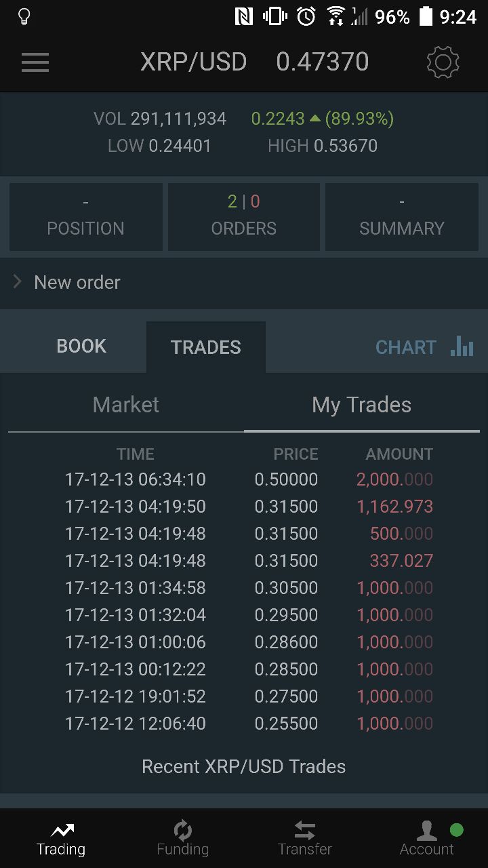Open the SUMMARY panel
The image size is (488, 868).
point(402,217)
